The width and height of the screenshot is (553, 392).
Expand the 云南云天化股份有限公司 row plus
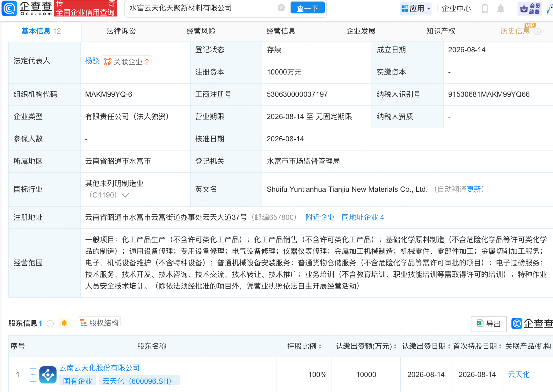[33, 375]
